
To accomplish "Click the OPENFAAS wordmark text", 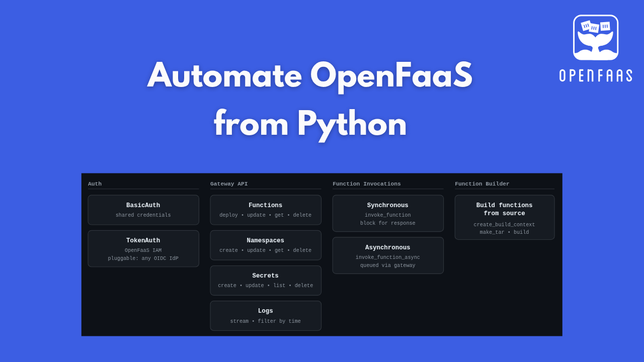I will 596,75.
